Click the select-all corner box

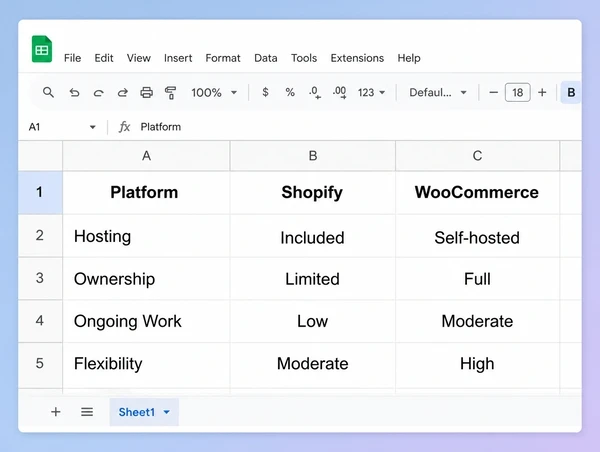tap(40, 156)
